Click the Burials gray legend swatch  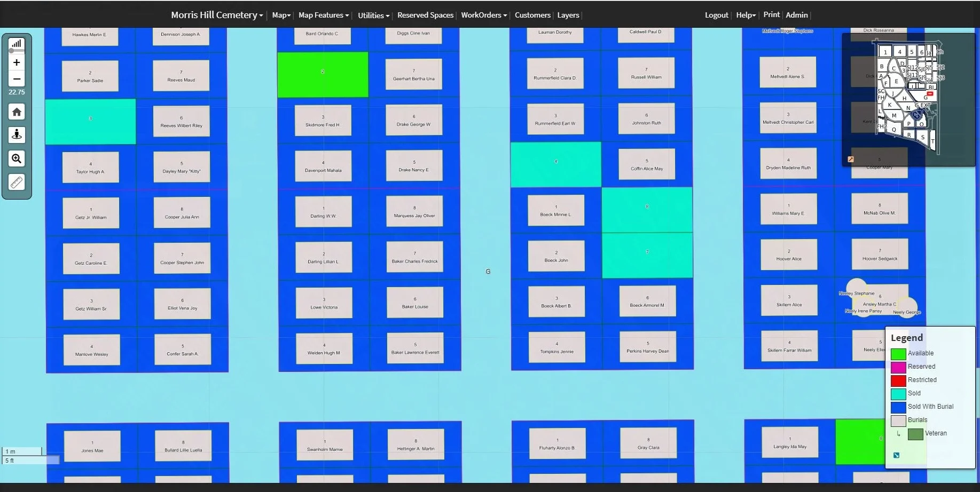pyautogui.click(x=898, y=420)
